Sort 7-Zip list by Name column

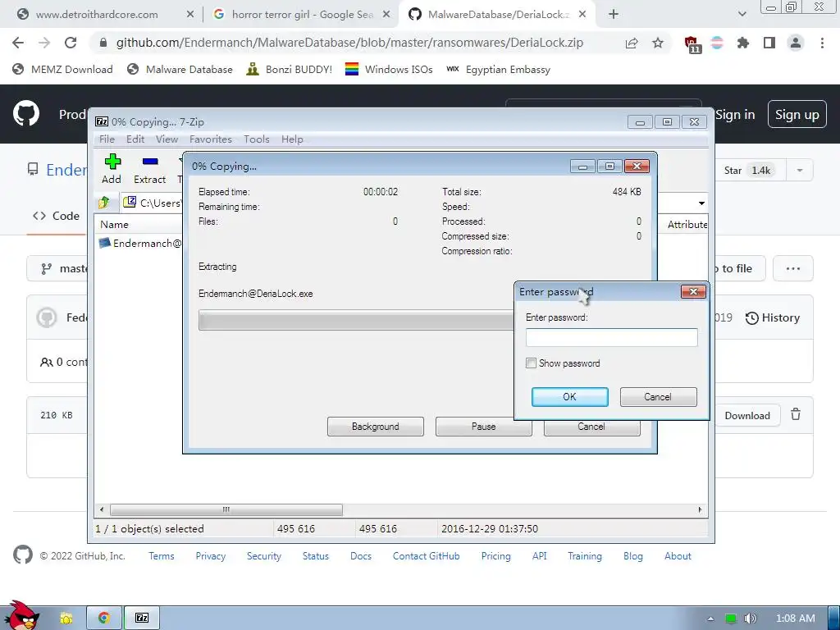[x=114, y=225]
